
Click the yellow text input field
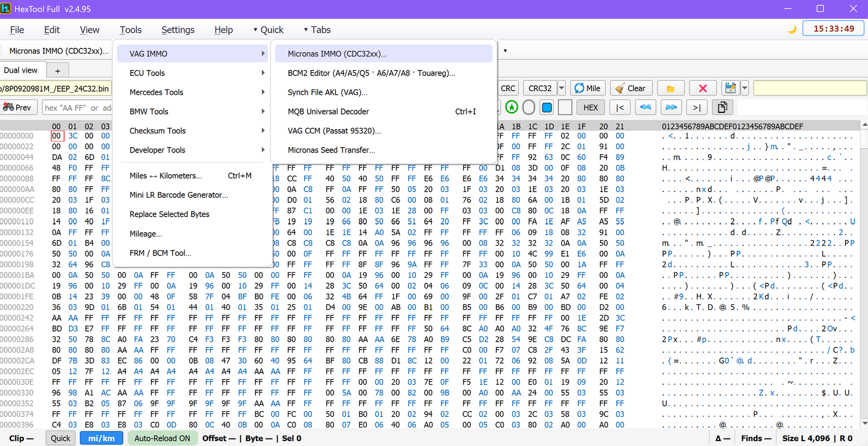(x=809, y=88)
